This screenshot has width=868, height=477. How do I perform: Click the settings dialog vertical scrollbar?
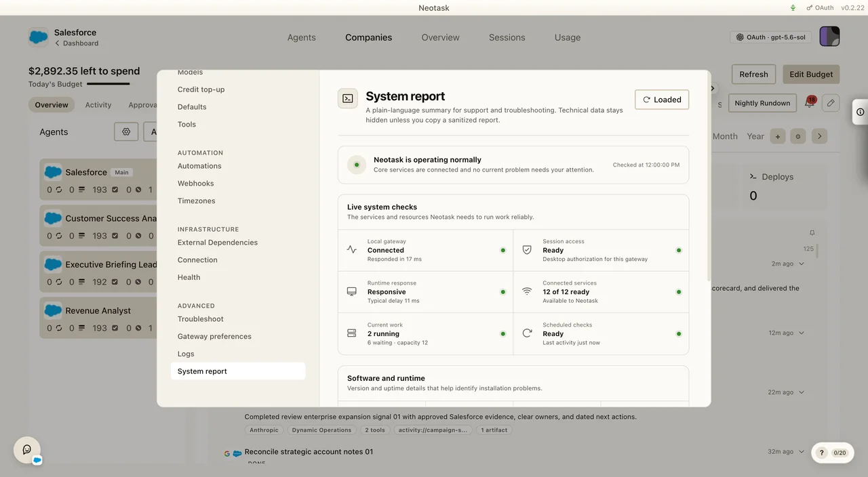tap(708, 178)
